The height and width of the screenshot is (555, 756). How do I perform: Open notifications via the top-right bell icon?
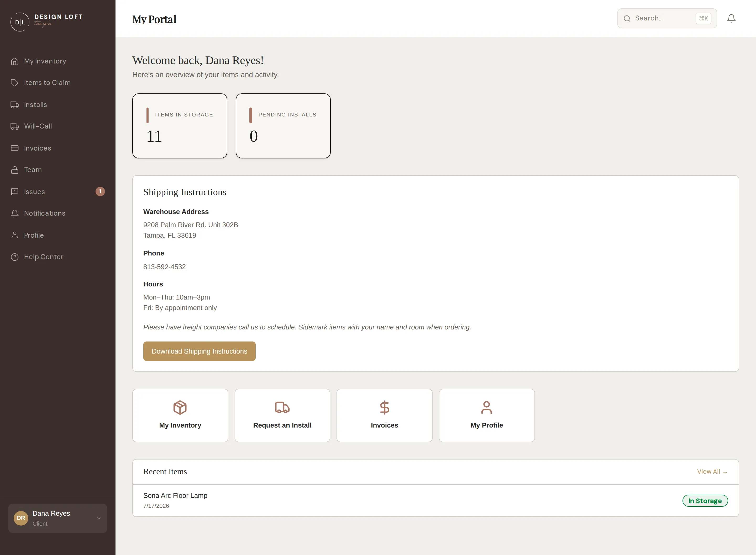point(731,18)
